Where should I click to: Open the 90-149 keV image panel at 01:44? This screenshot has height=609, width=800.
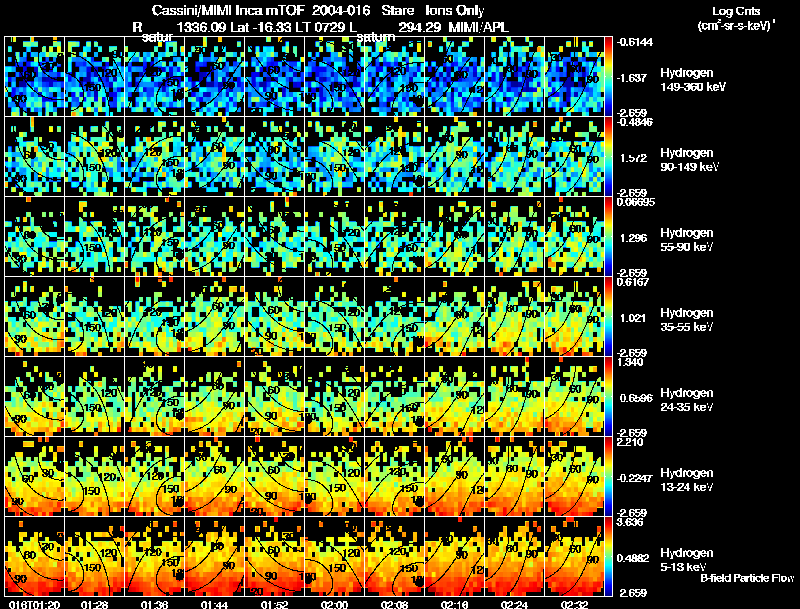tap(214, 157)
